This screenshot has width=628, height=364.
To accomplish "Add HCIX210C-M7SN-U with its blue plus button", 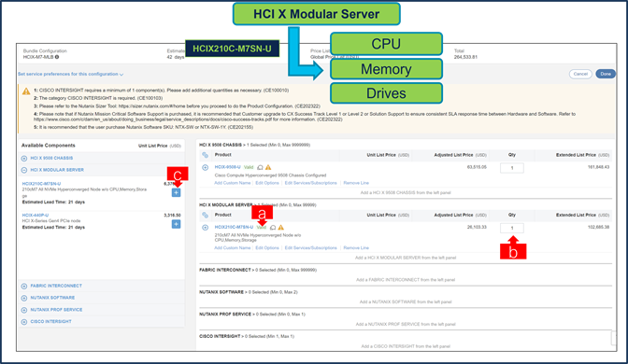I will (x=176, y=193).
